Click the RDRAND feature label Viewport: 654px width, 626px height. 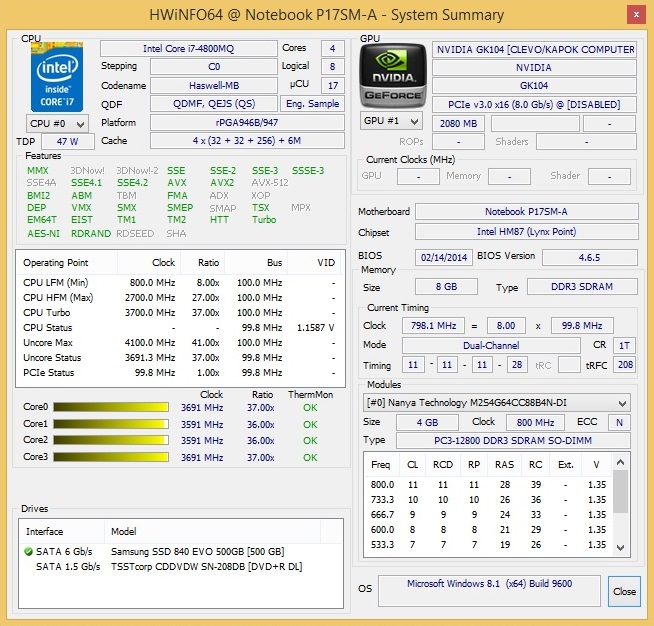[91, 234]
